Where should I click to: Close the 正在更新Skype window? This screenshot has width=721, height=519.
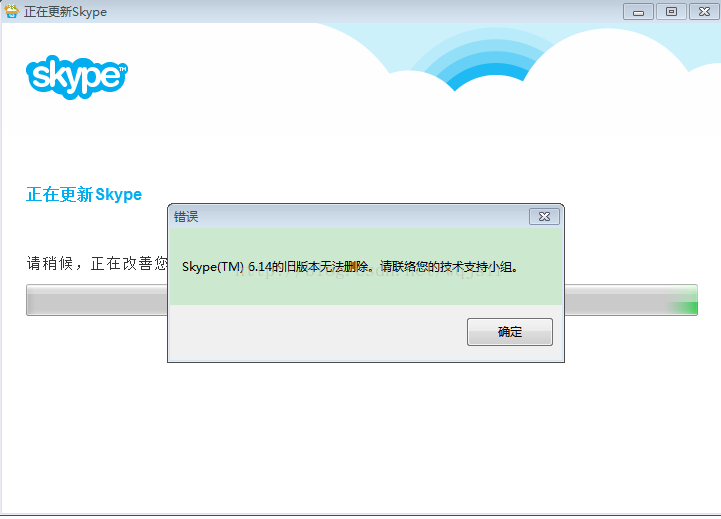point(704,11)
